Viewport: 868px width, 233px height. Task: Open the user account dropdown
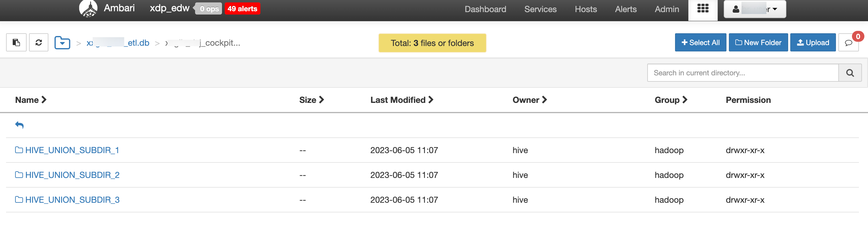[x=755, y=9]
